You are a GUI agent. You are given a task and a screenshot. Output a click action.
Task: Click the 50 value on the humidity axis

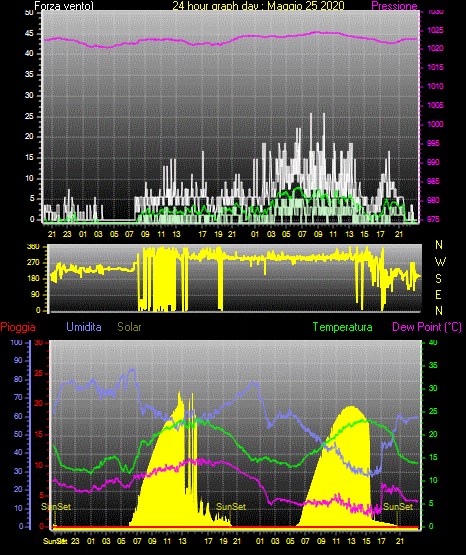18,434
